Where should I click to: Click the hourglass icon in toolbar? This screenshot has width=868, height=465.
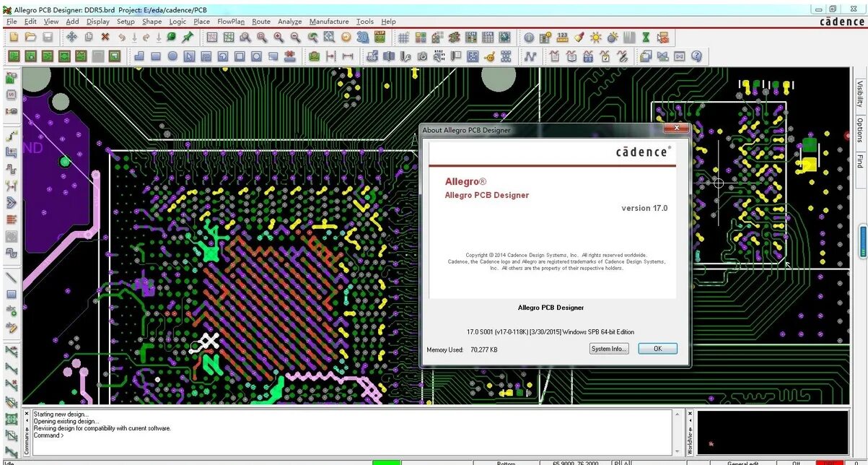(x=646, y=37)
